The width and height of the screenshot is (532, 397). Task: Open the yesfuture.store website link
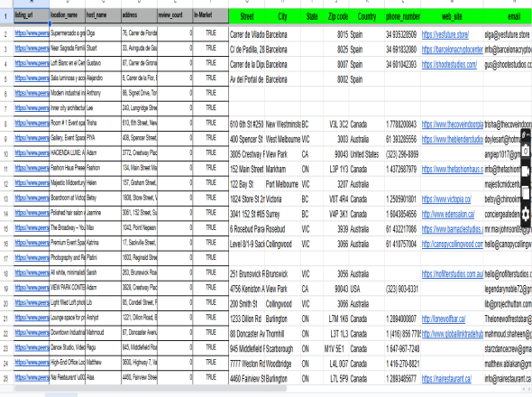(445, 34)
